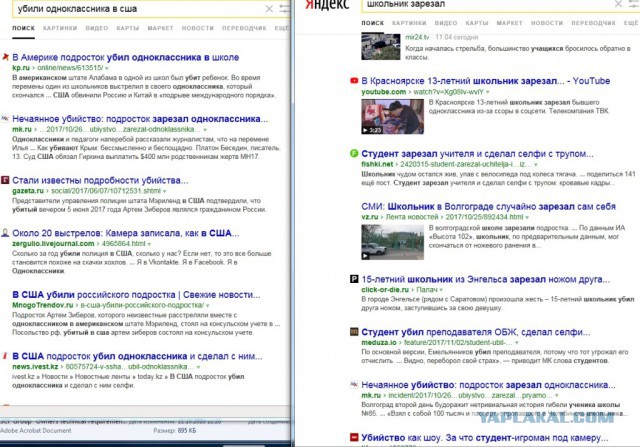Open МАРКЕТ tab in left window

160,28
